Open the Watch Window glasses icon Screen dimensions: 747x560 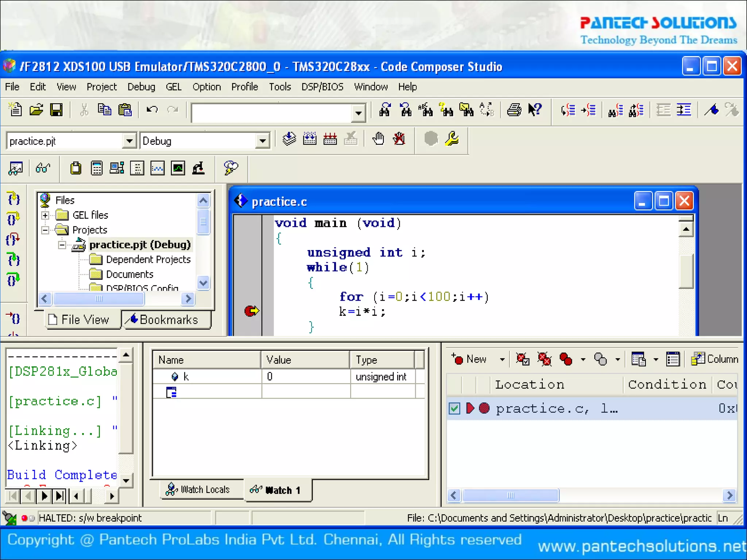point(43,168)
